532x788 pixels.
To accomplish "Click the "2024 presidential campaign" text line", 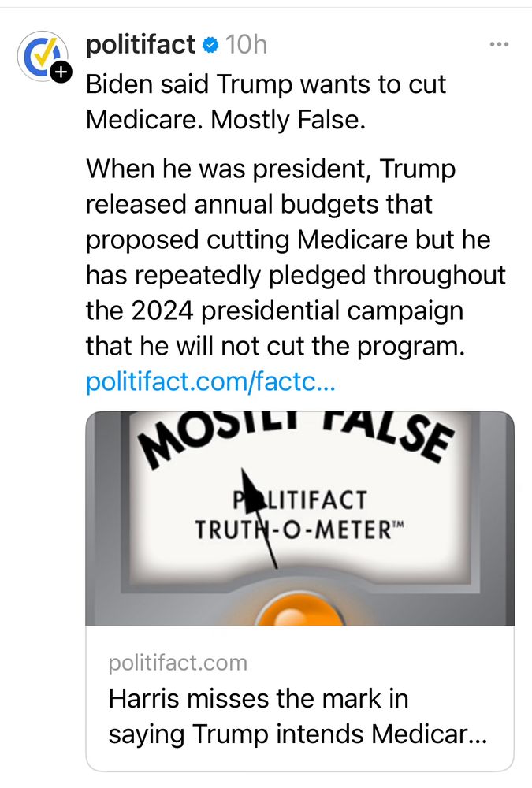I will click(274, 310).
